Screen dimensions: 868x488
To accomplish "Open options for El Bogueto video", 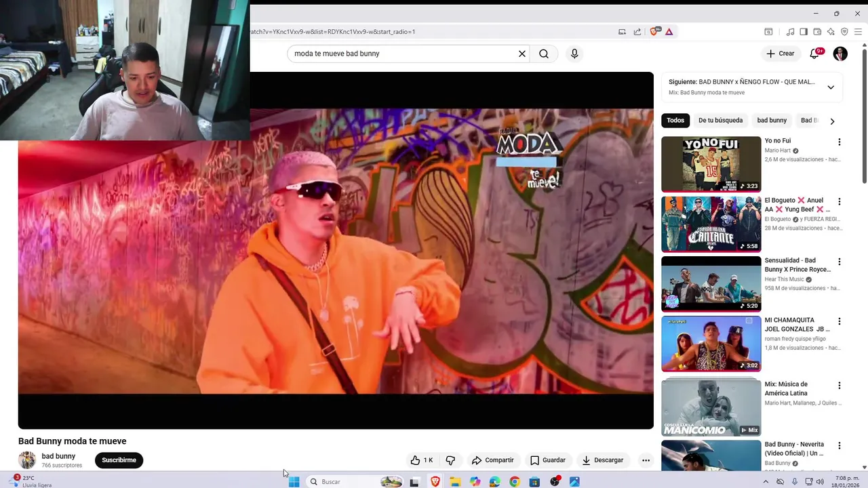I will click(x=839, y=202).
